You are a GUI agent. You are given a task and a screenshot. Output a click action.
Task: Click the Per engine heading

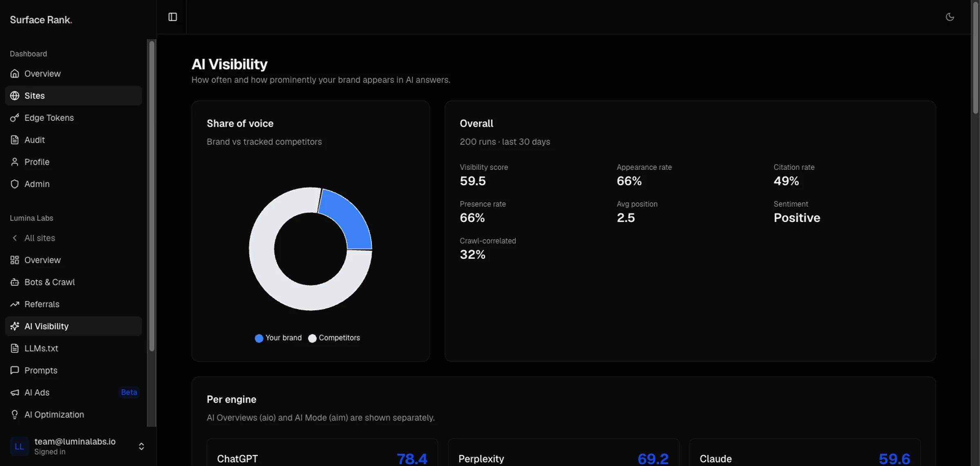click(x=232, y=399)
